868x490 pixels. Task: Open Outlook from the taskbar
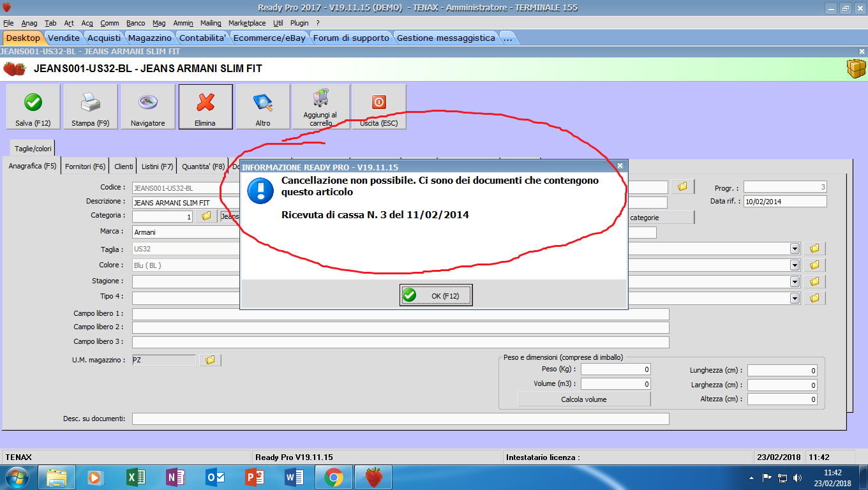click(x=215, y=477)
